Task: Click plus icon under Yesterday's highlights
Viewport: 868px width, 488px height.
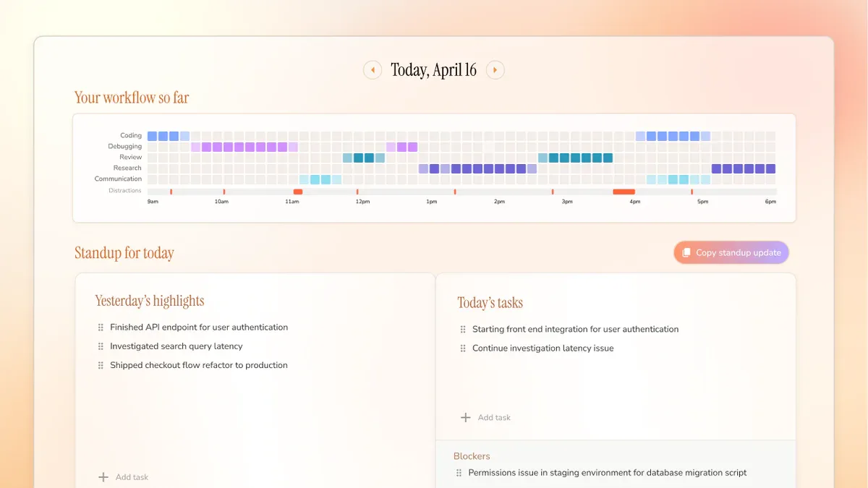Action: (103, 477)
